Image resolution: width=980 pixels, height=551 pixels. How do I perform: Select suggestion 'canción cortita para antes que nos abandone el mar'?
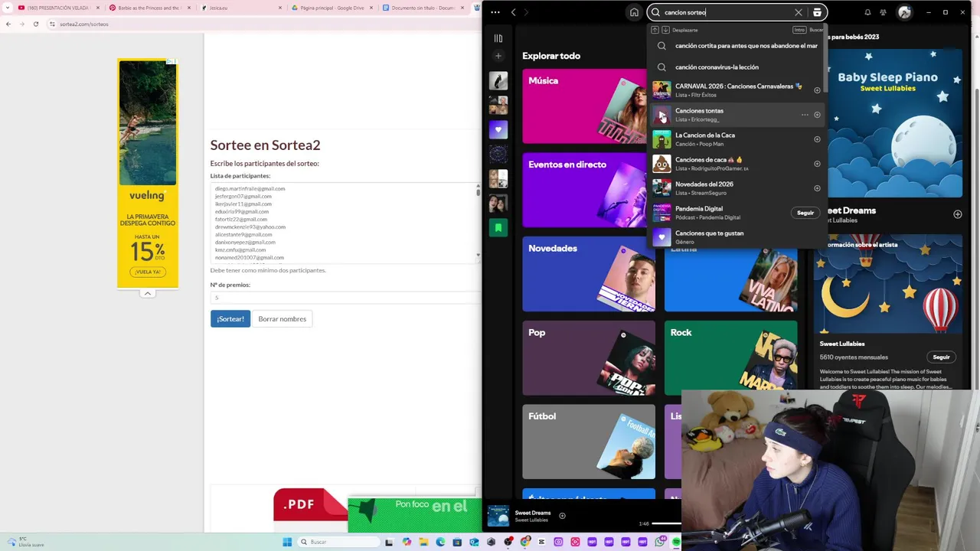coord(737,46)
